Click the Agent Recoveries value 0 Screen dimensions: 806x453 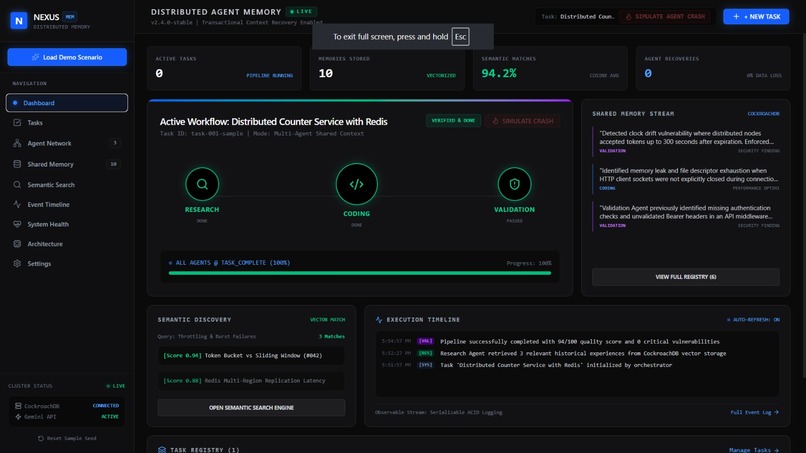click(648, 74)
